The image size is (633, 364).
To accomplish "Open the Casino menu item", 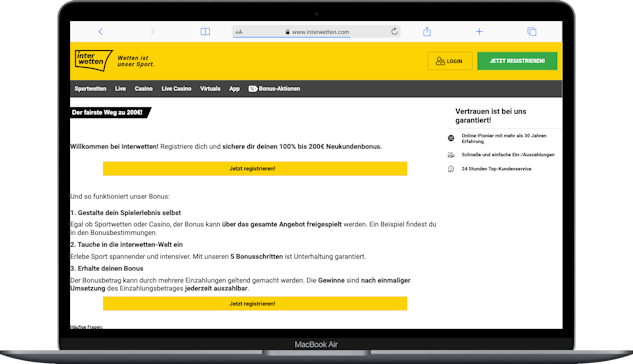I will [x=144, y=89].
